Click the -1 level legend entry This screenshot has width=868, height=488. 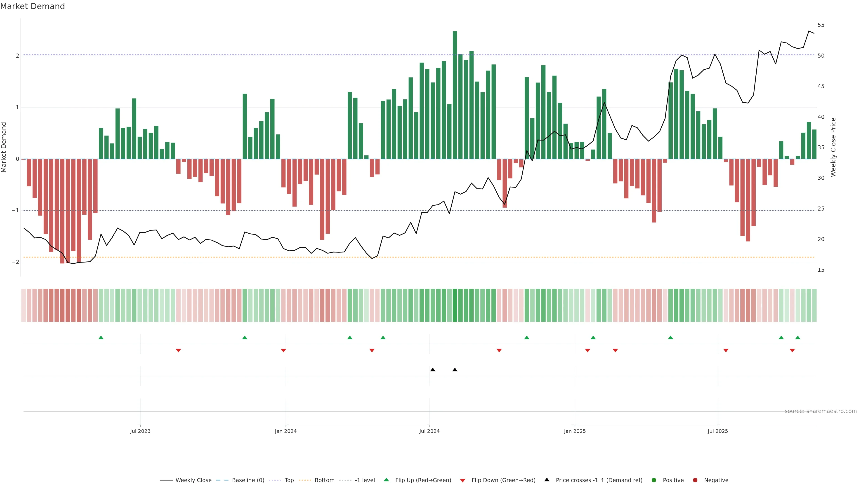365,480
